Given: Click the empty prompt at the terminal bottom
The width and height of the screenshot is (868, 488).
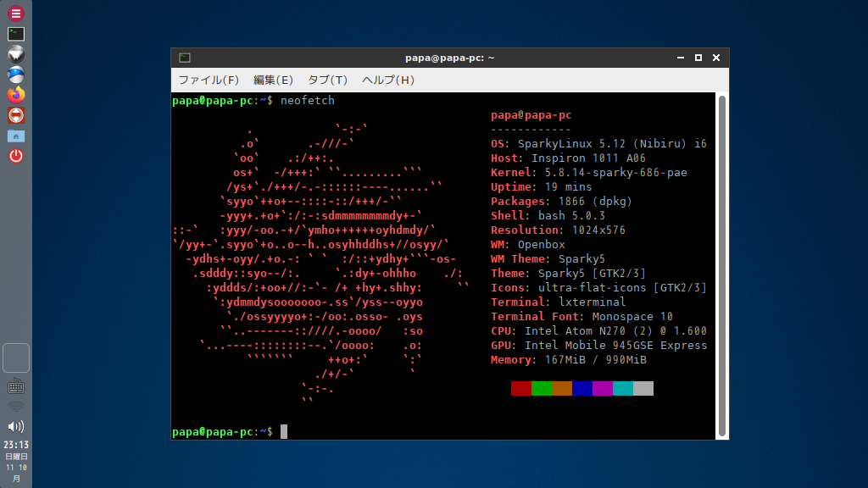Looking at the screenshot, I should 230,431.
